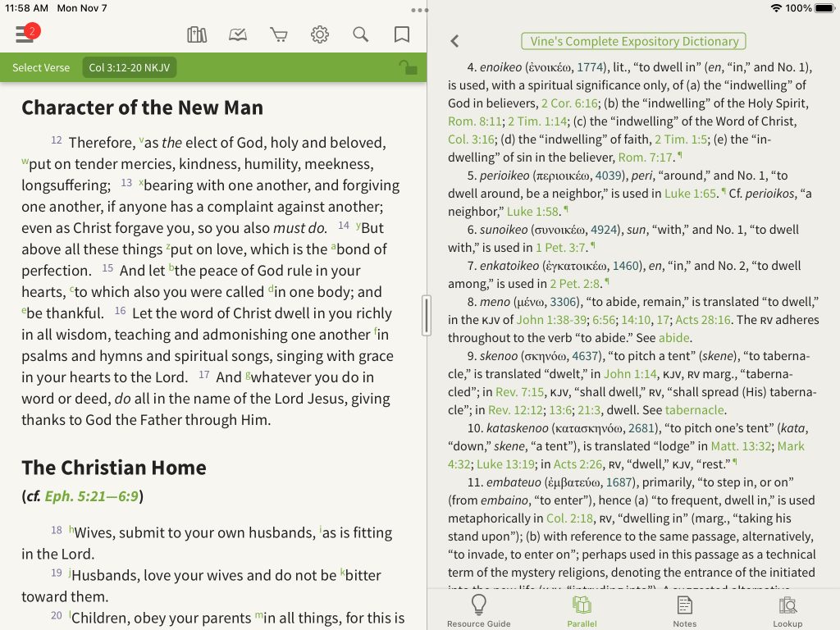Tap the Wi-Fi status icon
Viewport: 840px width, 630px height.
[776, 8]
